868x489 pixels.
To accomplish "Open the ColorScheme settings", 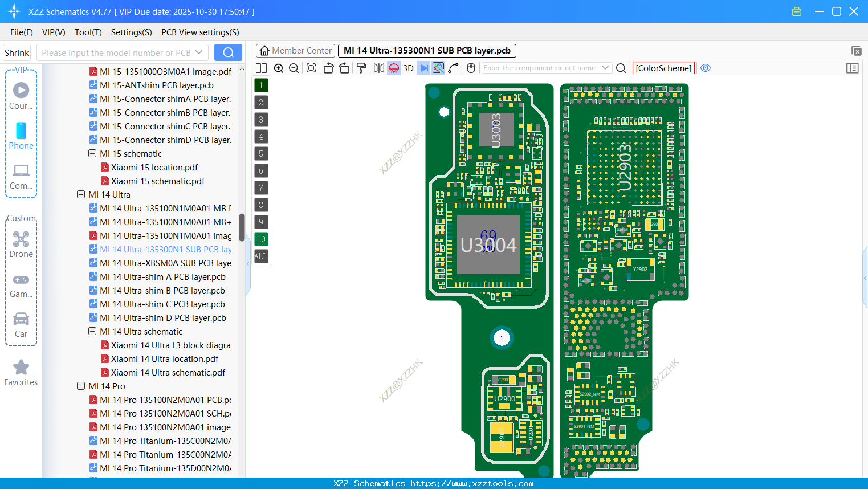I will pos(663,68).
